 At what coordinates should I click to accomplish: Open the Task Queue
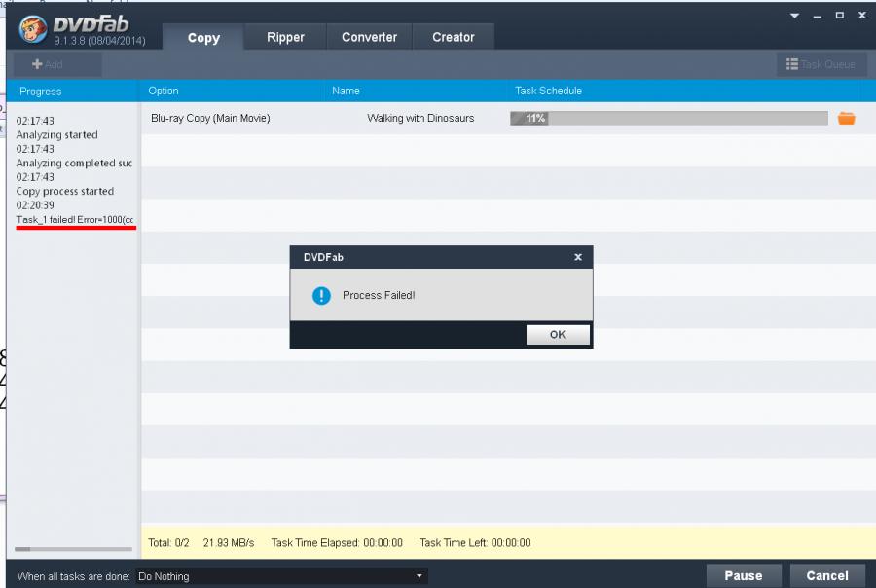tap(821, 64)
